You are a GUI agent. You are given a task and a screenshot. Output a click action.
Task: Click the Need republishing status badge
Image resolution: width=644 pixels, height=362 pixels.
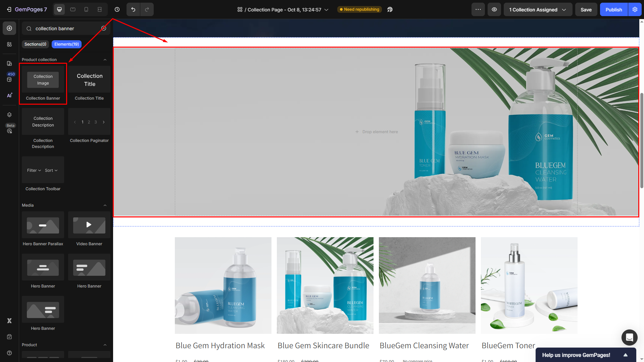point(359,9)
